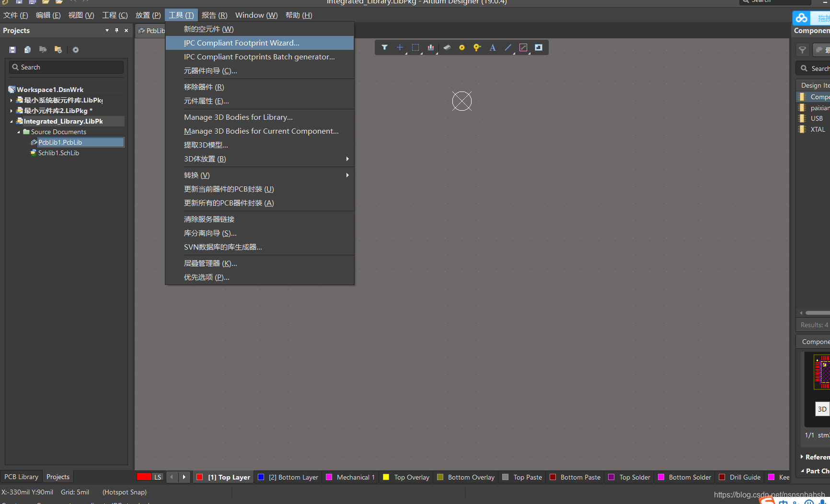
Task: Collapse the Source Documents folder
Action: click(19, 132)
